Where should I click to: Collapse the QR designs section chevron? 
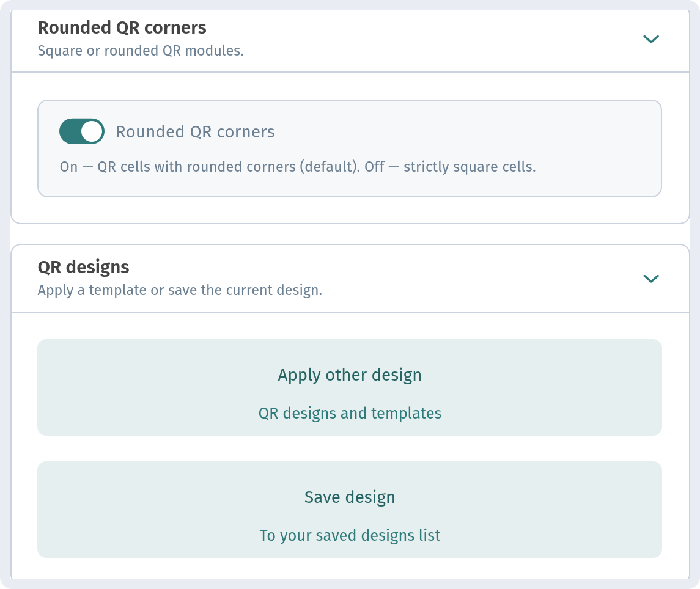point(651,279)
